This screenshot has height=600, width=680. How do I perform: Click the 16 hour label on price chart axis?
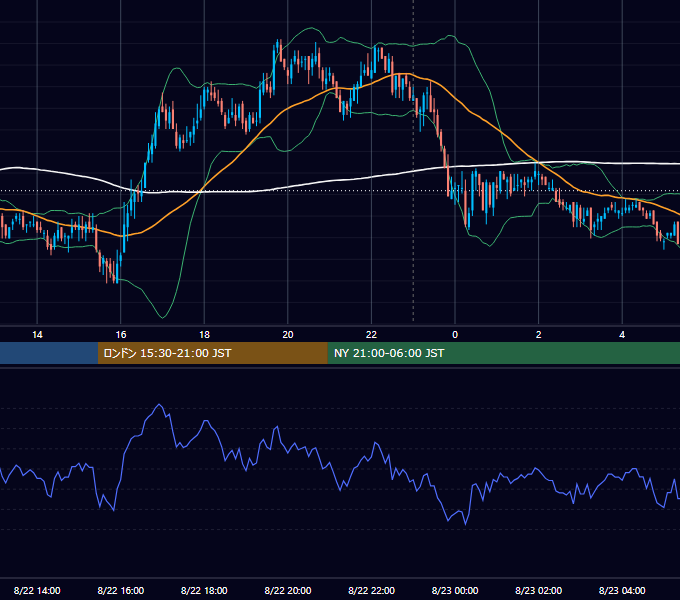click(121, 335)
